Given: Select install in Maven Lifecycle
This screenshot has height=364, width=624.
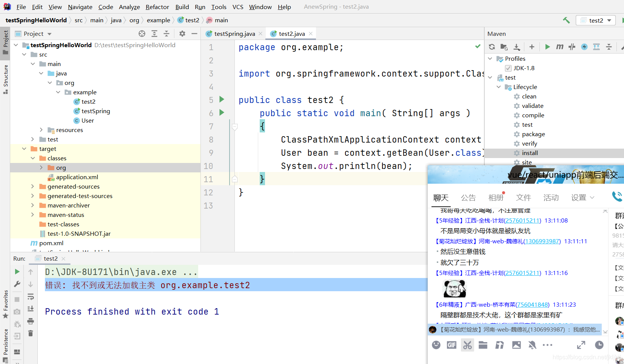Looking at the screenshot, I should (530, 153).
